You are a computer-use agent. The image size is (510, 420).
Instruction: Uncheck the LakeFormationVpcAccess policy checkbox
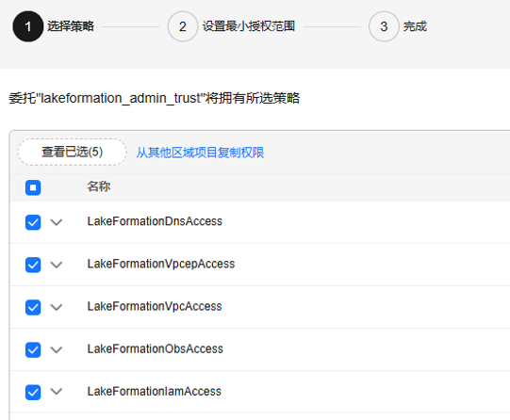click(x=33, y=307)
